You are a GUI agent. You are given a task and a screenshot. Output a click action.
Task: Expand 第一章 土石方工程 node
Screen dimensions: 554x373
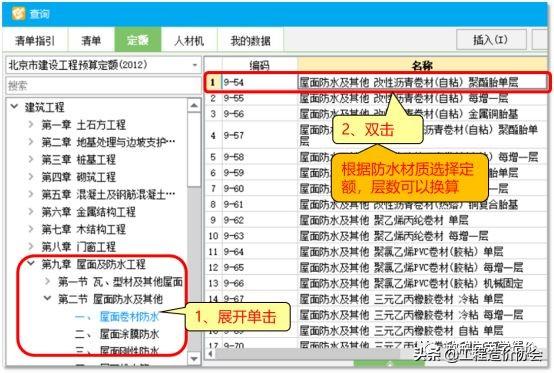pos(31,124)
